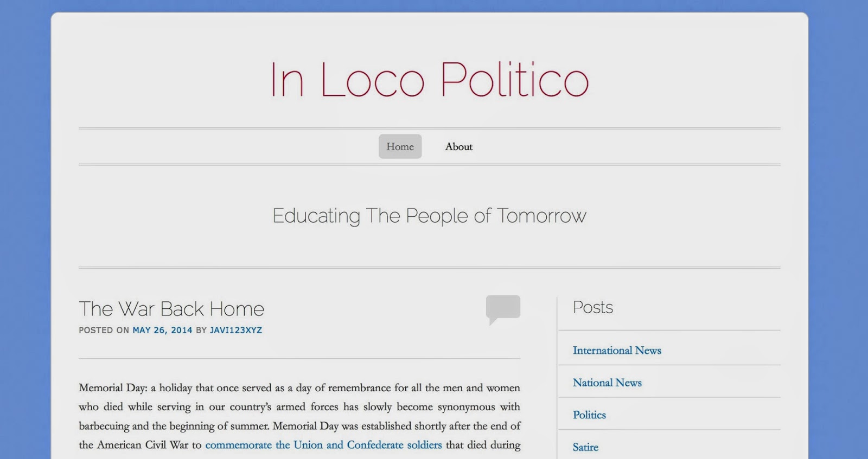The height and width of the screenshot is (459, 868).
Task: View author JAVI123XYZ's profile link
Action: [x=235, y=330]
